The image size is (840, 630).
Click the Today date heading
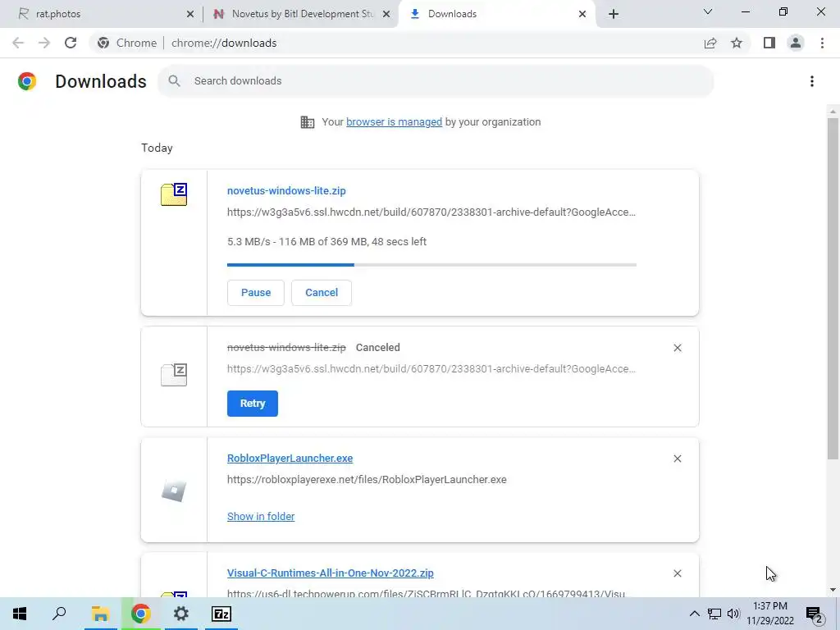coord(157,148)
